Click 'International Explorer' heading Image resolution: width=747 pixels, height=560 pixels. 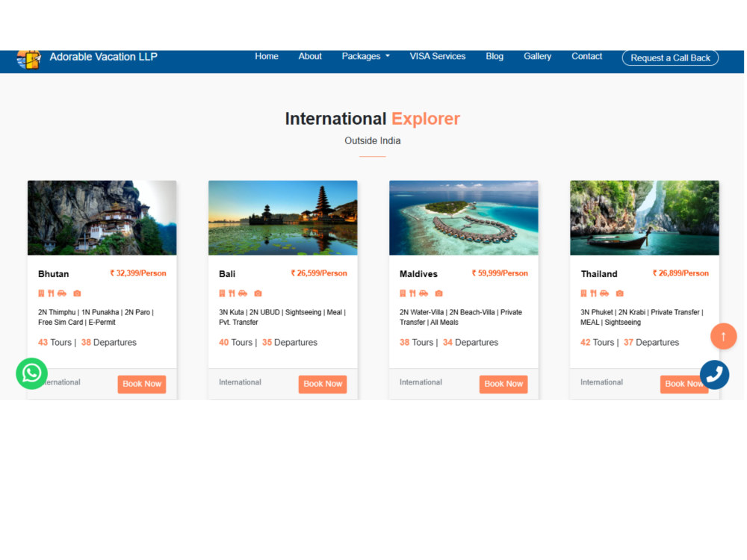pyautogui.click(x=373, y=119)
